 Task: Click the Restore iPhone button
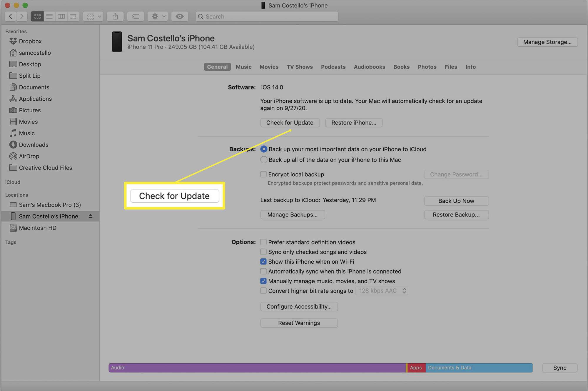354,123
